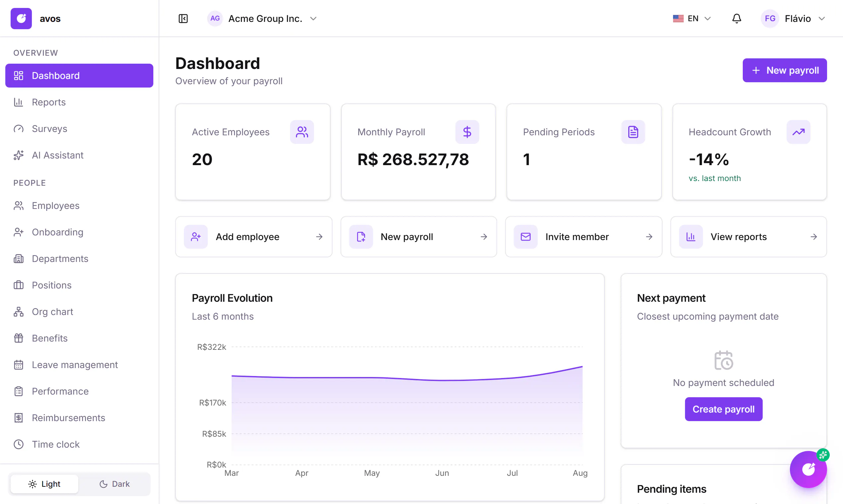Open Positions in the sidebar
Screen dimensions: 843x504
coord(79,285)
